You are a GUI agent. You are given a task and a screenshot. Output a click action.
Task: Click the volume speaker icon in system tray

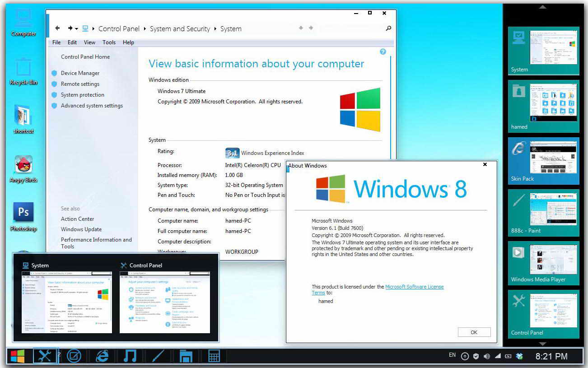click(x=486, y=356)
